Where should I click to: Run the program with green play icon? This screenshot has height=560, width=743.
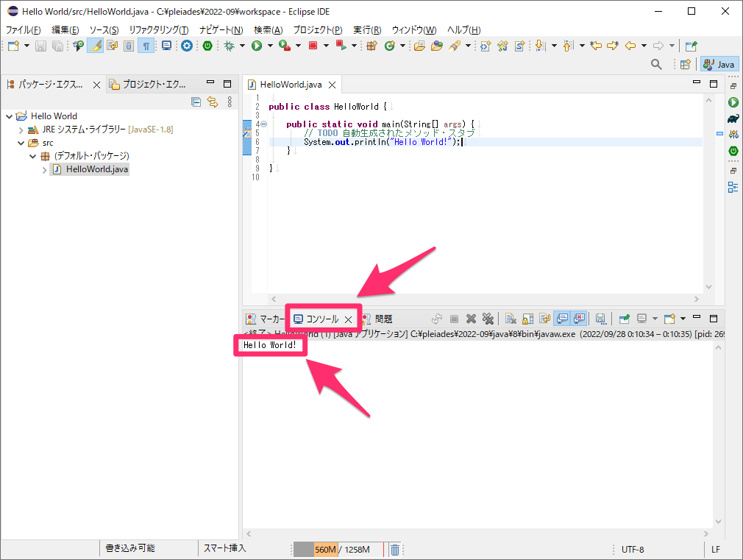[x=256, y=46]
